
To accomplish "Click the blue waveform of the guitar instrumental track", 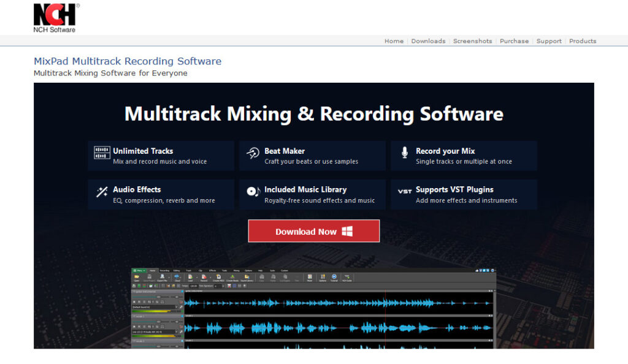I will point(338,303).
